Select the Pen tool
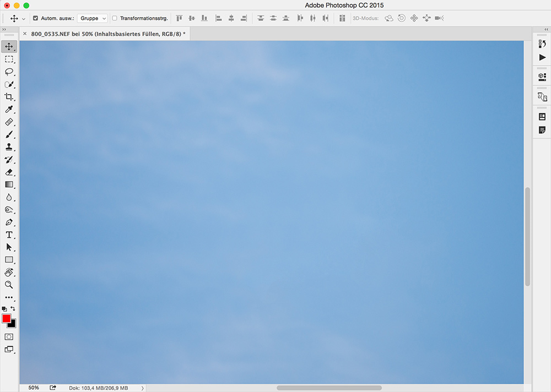The height and width of the screenshot is (392, 551). [x=9, y=222]
